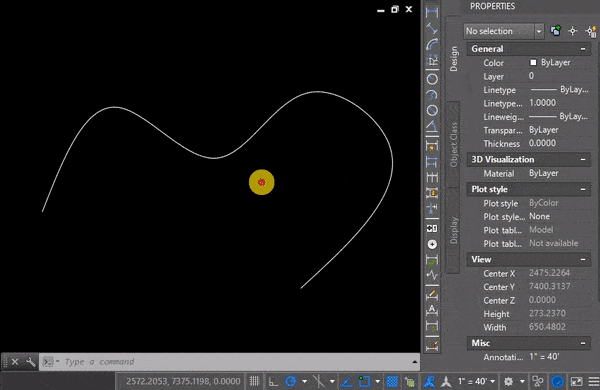Open Object Snap settings dropdown arrow
600x390 pixels.
coord(377,381)
